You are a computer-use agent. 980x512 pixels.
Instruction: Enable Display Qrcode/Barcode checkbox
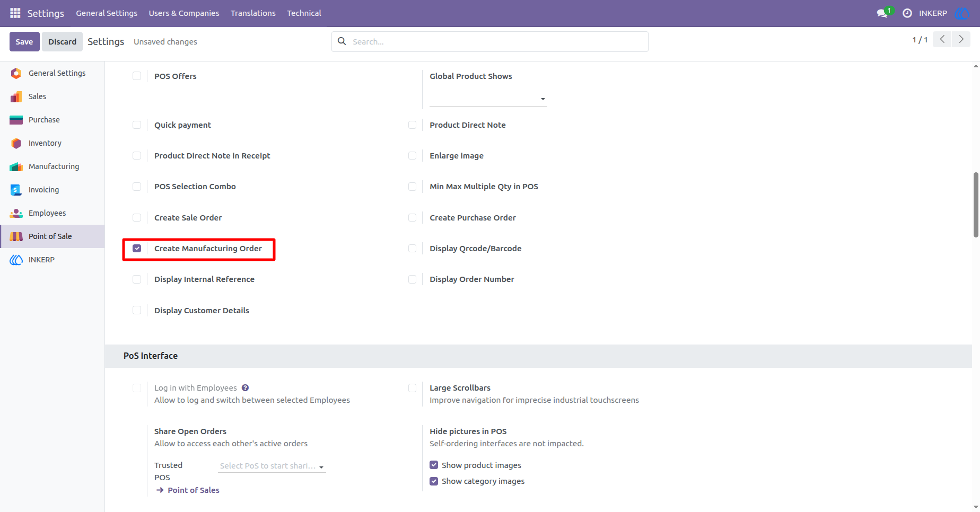click(412, 248)
